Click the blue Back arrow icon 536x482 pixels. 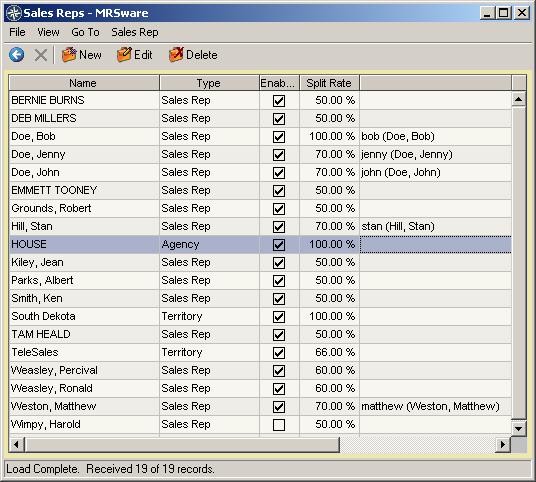click(x=16, y=55)
